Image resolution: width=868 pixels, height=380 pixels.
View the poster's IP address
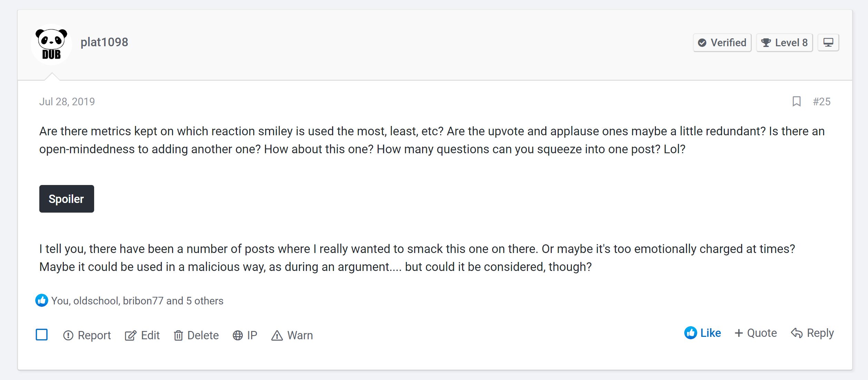[x=245, y=335]
